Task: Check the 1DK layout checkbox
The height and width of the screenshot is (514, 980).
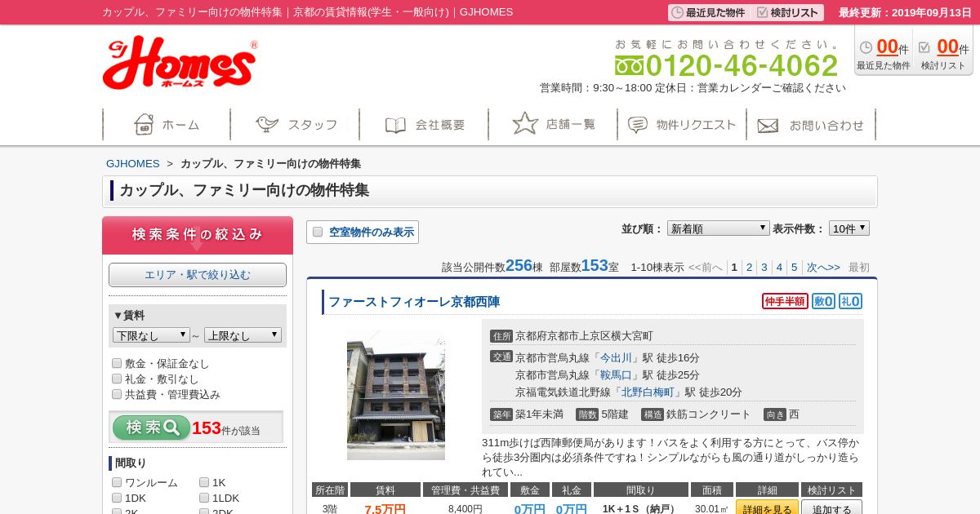Action: click(x=117, y=498)
